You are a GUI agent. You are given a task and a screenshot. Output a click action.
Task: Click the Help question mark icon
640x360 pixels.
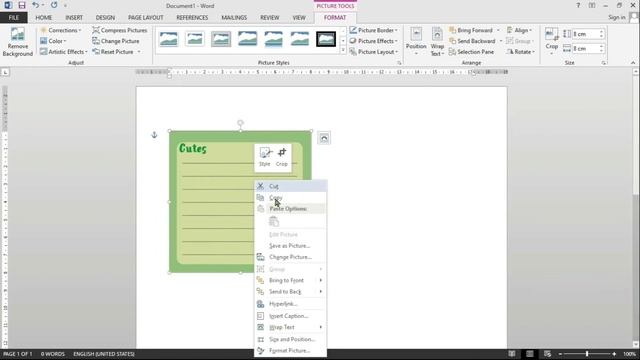coord(578,5)
